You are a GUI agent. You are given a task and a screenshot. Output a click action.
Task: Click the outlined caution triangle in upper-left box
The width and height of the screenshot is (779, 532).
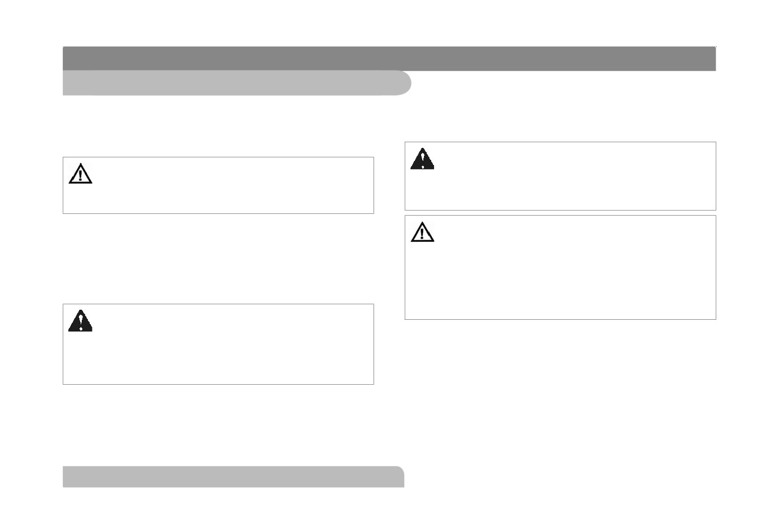[x=80, y=174]
